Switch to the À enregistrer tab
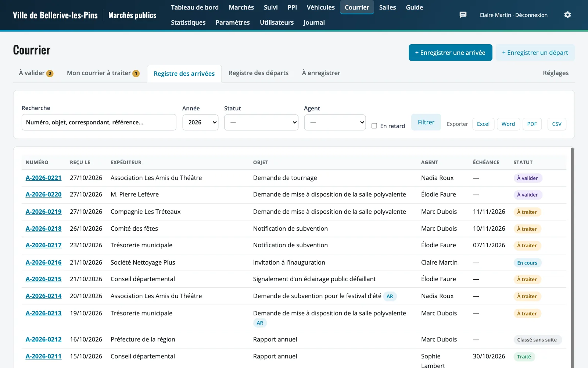Screen dimensions: 588x368 click(321, 73)
